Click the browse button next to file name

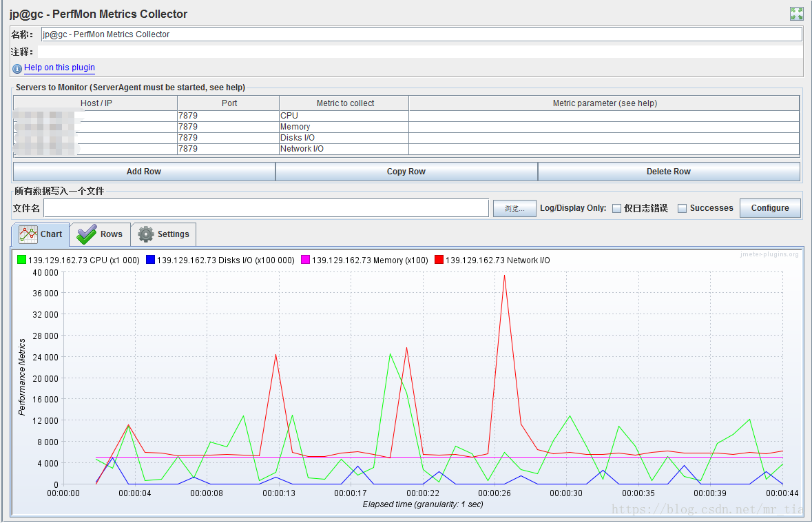coord(514,208)
